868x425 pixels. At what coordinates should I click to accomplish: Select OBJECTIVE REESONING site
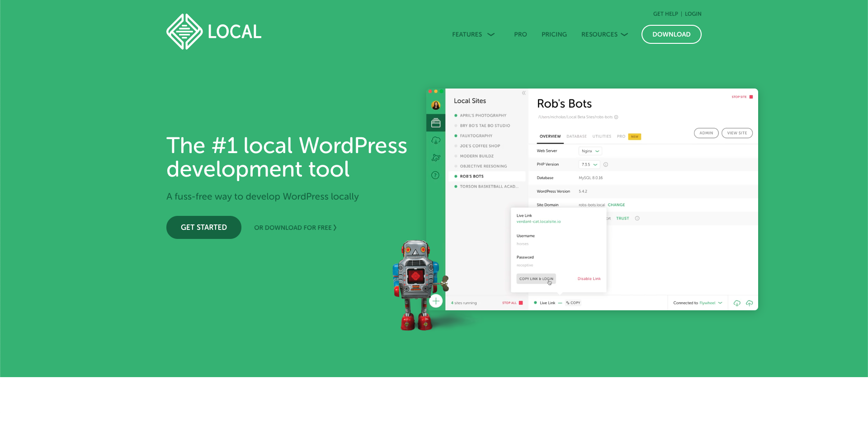483,166
